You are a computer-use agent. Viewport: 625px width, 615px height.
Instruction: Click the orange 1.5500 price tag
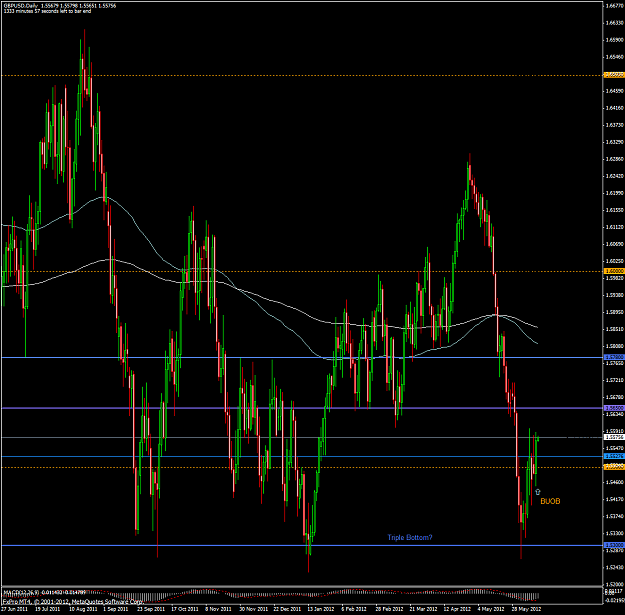click(x=614, y=467)
